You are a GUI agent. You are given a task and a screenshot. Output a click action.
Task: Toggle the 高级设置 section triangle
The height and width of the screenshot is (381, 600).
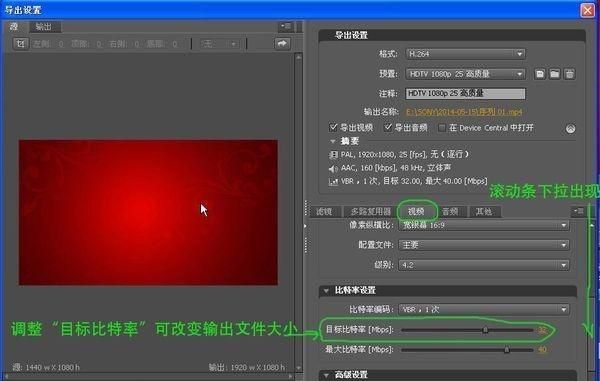(x=326, y=375)
